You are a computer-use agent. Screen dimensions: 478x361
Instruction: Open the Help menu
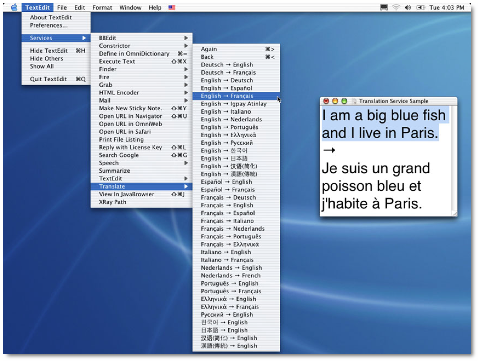tap(155, 7)
